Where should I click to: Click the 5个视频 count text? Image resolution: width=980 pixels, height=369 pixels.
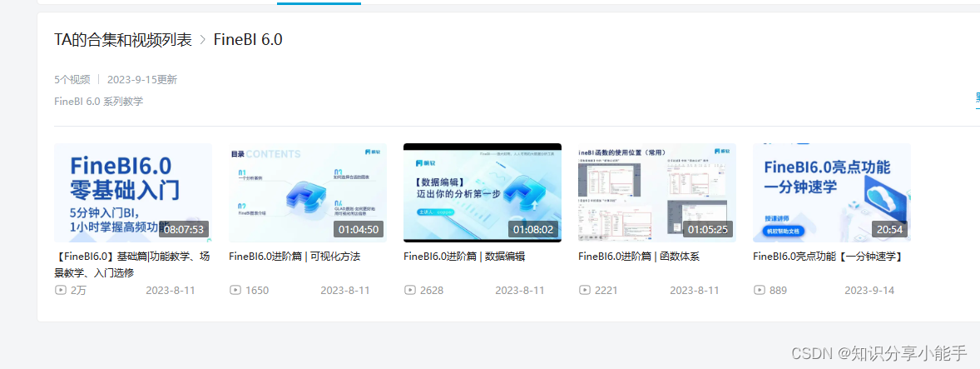[x=72, y=80]
